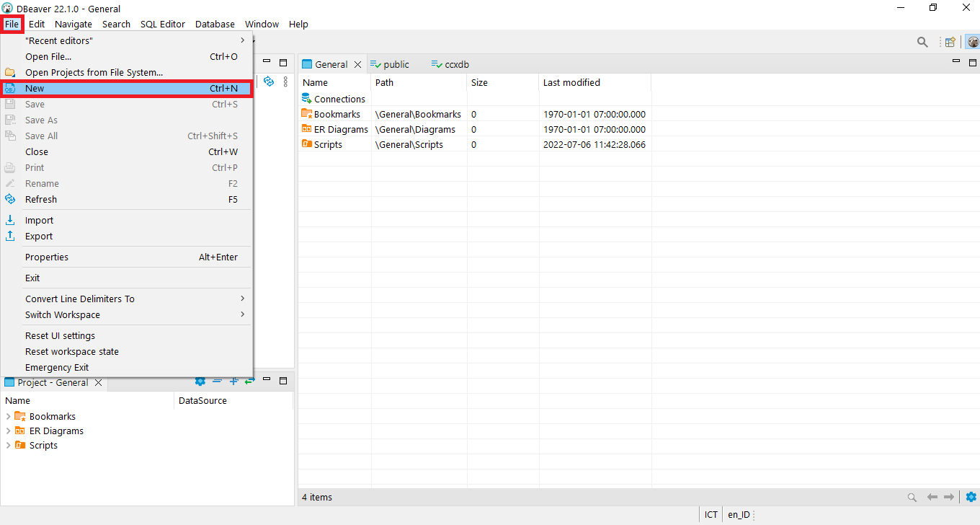This screenshot has width=980, height=525.
Task: Click the footer search magnifier in the General editor
Action: pos(912,497)
